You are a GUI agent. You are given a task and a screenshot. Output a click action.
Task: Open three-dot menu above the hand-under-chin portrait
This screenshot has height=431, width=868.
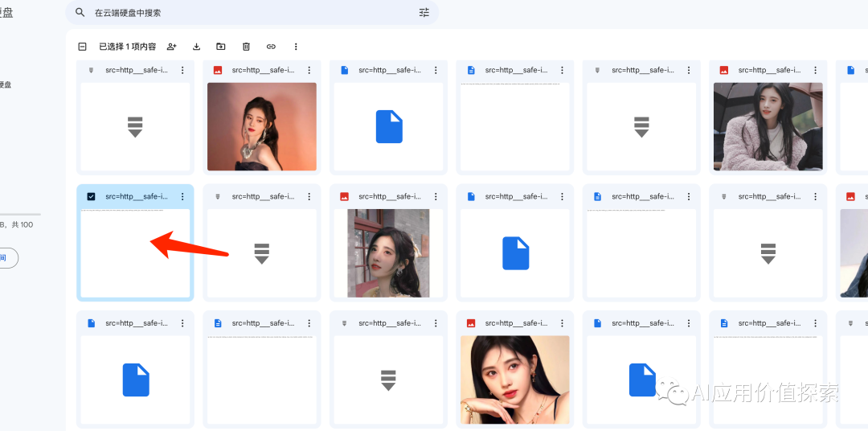[x=563, y=323]
